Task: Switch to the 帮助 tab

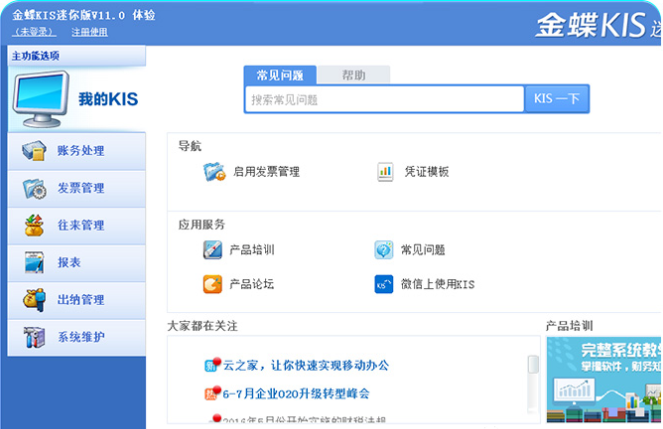Action: pyautogui.click(x=353, y=75)
